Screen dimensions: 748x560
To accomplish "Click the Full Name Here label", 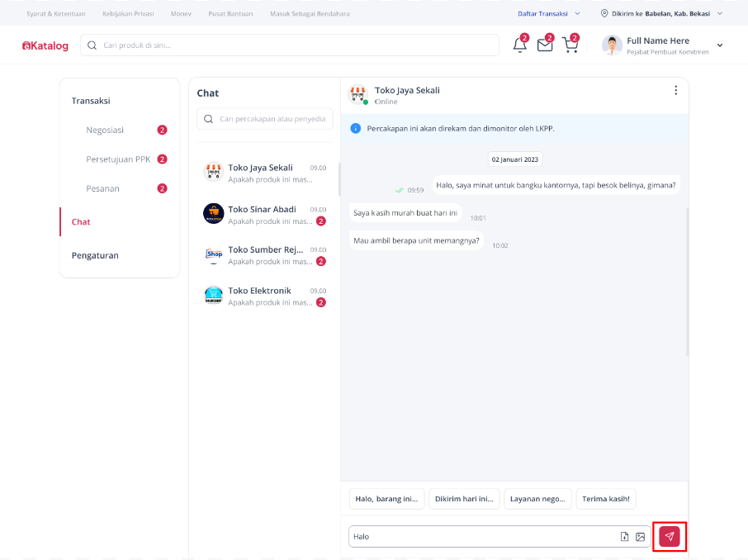I will [x=658, y=40].
